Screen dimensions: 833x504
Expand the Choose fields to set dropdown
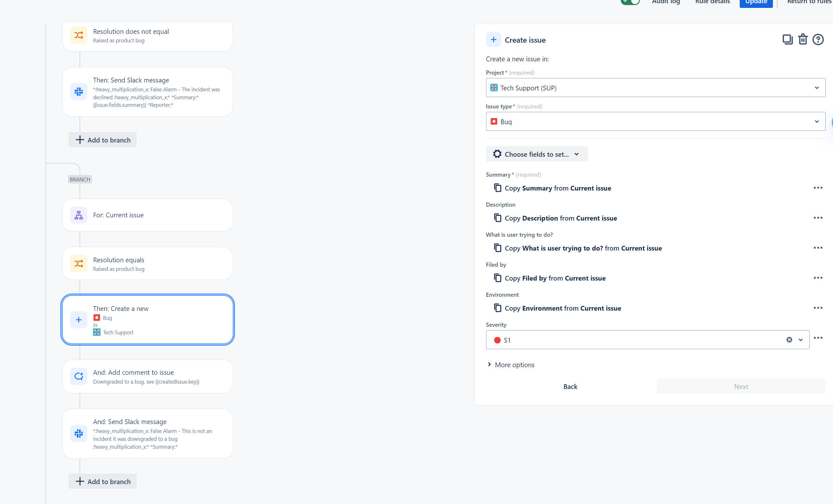(536, 154)
